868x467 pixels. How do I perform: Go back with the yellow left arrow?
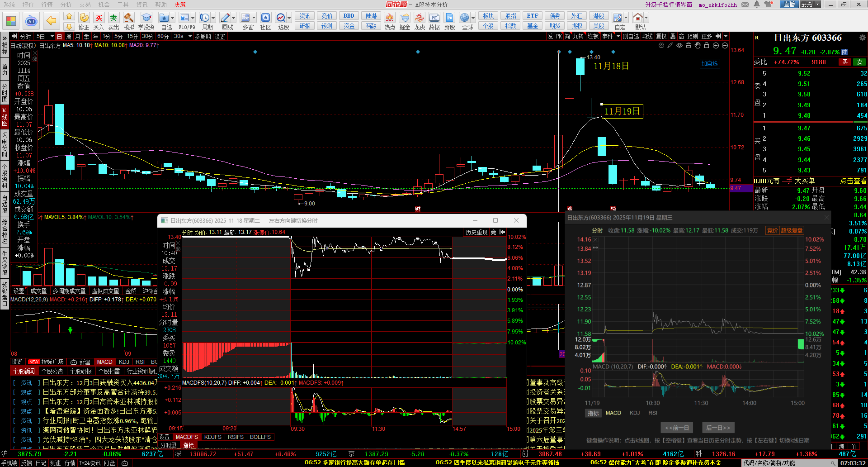pyautogui.click(x=52, y=21)
